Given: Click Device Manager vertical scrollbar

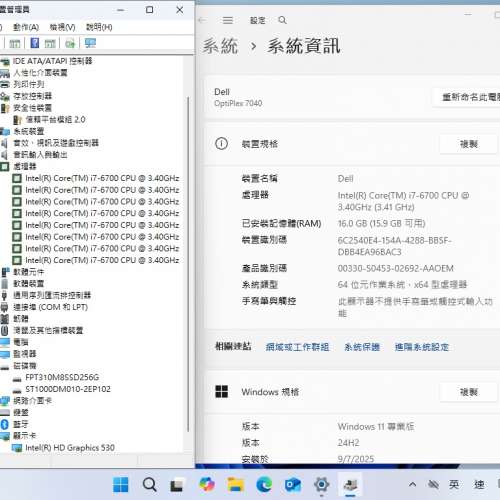Looking at the screenshot, I should (x=188, y=264).
